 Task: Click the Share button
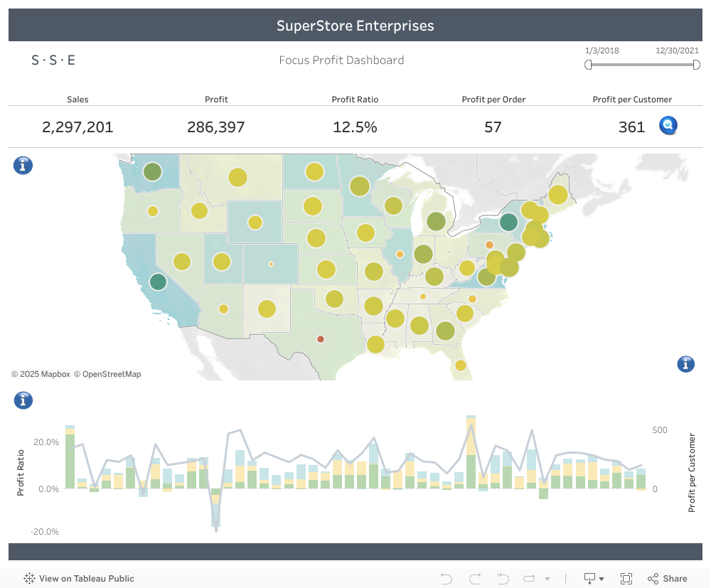(x=668, y=578)
